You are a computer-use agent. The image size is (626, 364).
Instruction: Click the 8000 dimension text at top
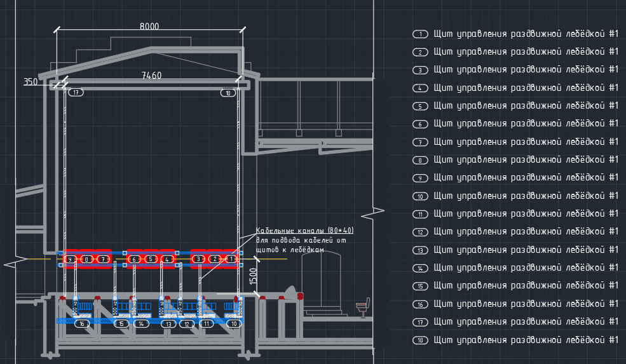coord(149,26)
